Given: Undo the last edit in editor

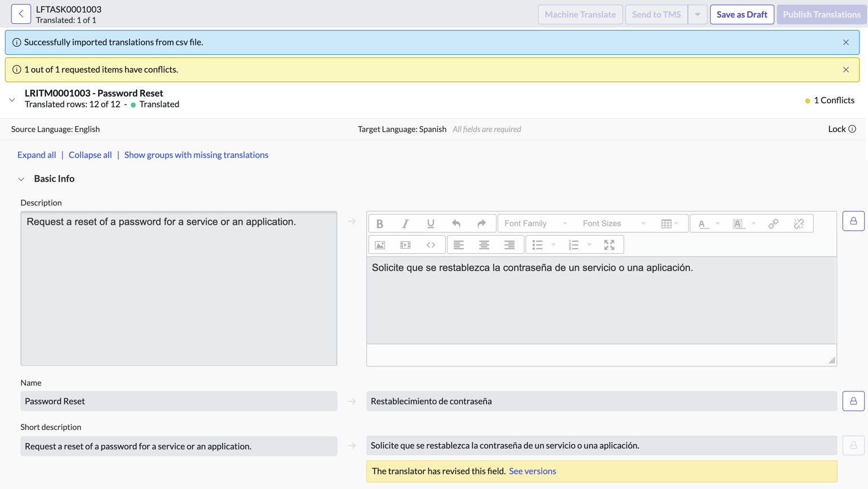Looking at the screenshot, I should (x=456, y=223).
